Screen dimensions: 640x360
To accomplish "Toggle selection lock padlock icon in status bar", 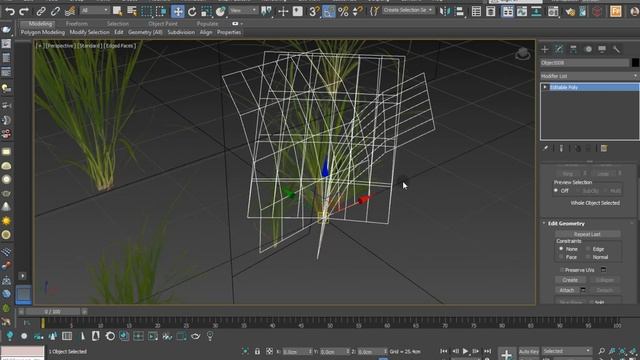I will (257, 351).
